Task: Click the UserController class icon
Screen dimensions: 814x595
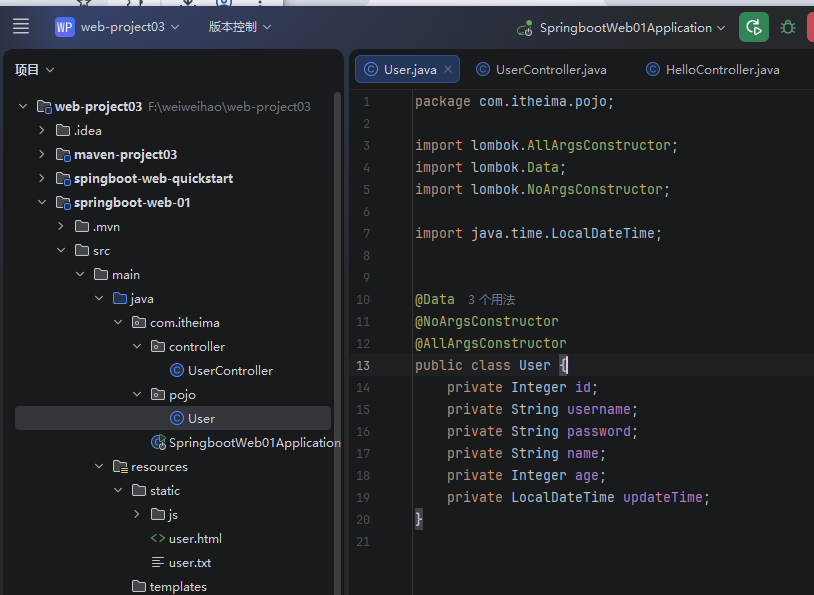Action: [x=177, y=370]
